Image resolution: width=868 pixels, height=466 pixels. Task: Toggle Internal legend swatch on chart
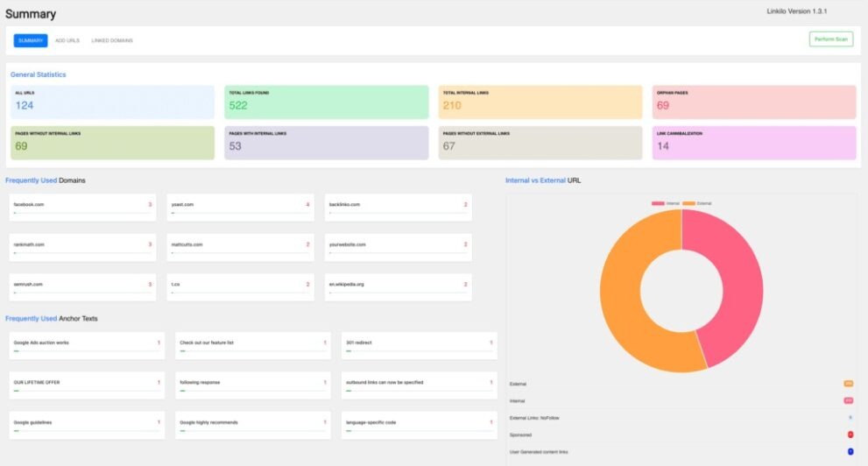[658, 203]
